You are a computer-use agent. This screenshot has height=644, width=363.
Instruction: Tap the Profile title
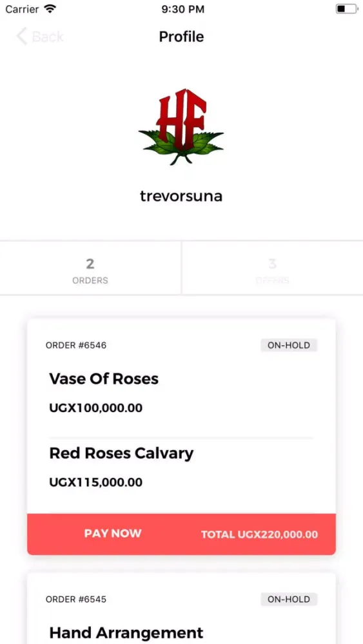coord(181,37)
